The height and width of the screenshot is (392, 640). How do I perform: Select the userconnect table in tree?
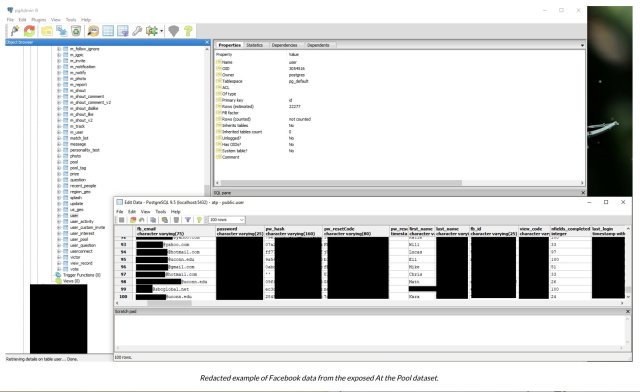click(x=81, y=251)
